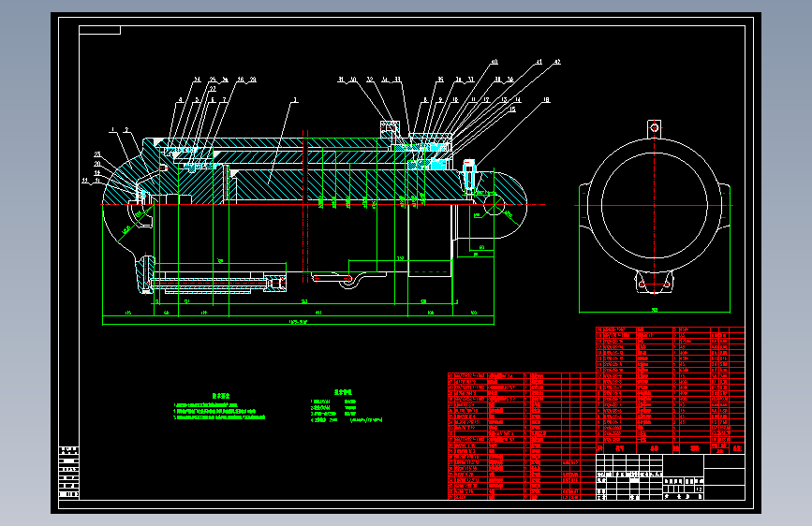The height and width of the screenshot is (526, 812).
Task: Select the oil port fitting on top of the barrel
Action: tap(390, 129)
